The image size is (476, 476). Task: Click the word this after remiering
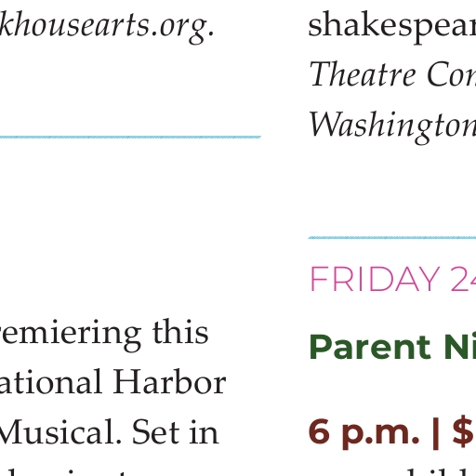(180, 333)
